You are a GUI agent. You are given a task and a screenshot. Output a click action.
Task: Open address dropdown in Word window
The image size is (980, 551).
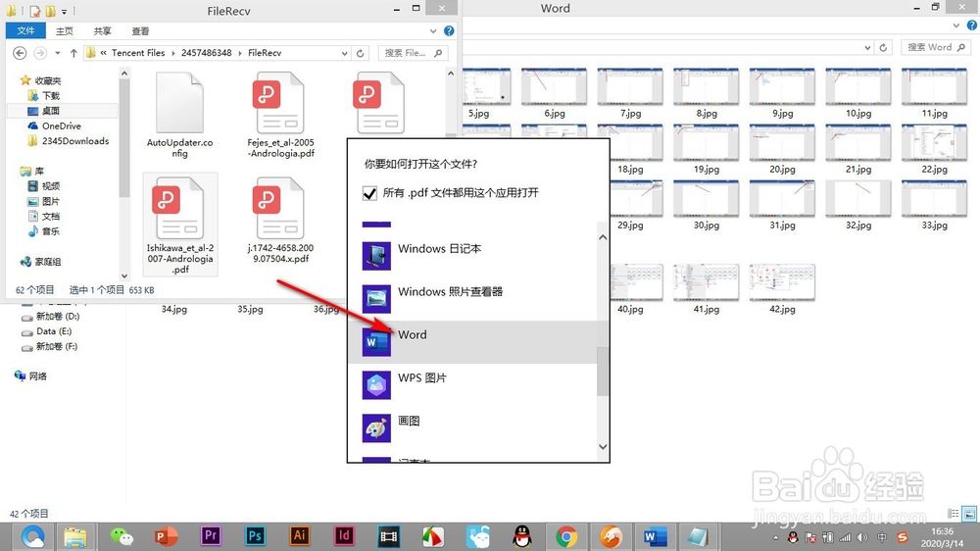(x=867, y=47)
